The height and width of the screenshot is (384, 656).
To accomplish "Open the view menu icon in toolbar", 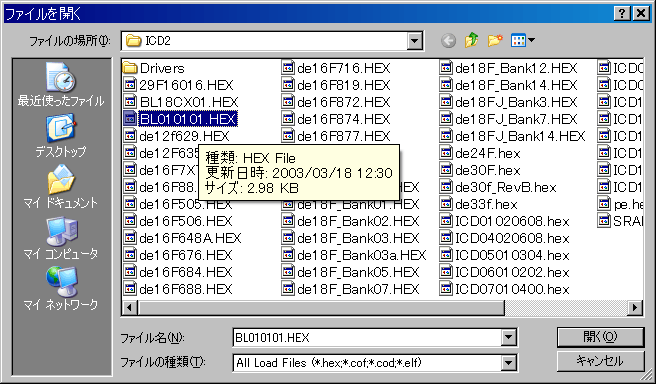I will pyautogui.click(x=523, y=41).
